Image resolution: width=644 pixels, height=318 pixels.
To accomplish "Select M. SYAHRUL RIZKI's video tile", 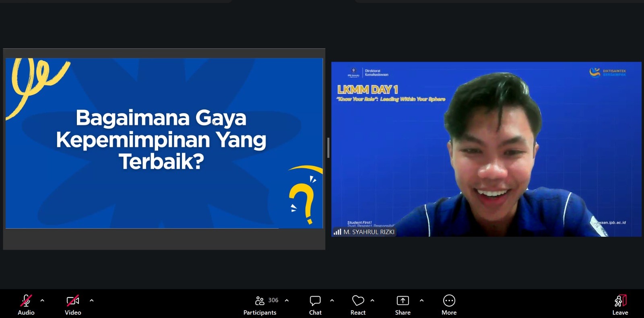I will pos(486,149).
